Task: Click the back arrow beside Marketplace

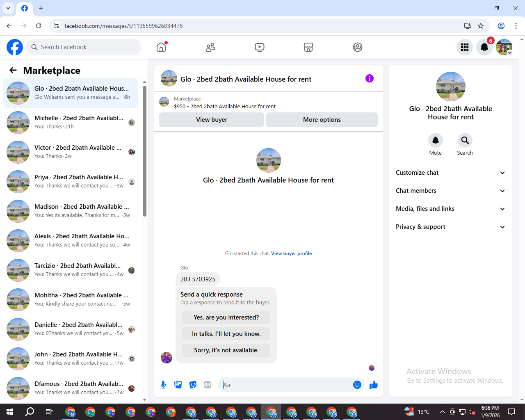Action: coord(13,70)
